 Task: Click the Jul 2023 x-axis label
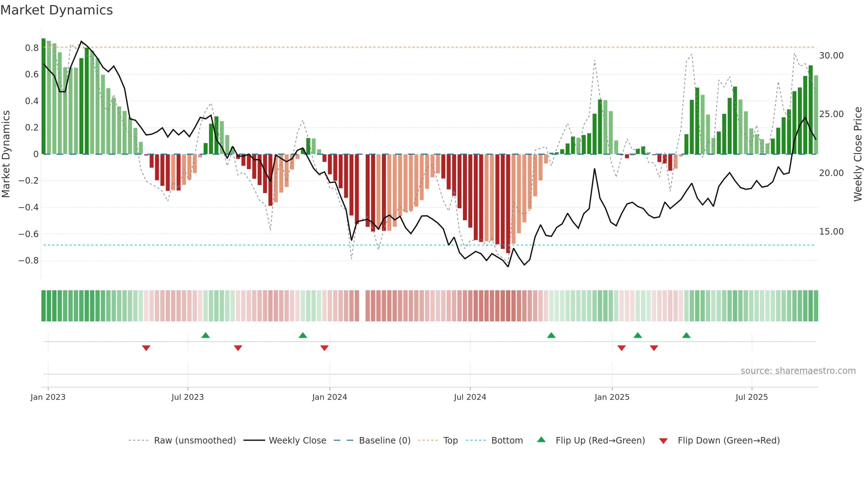click(188, 397)
